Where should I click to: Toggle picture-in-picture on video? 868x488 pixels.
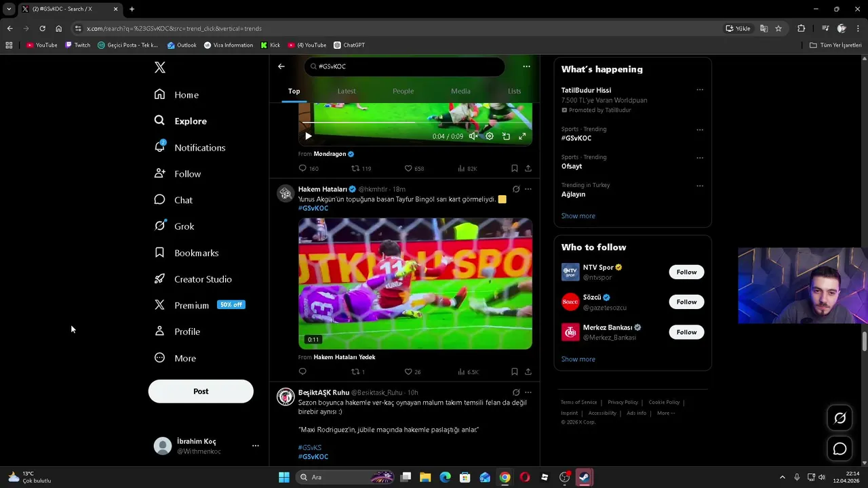coord(506,136)
